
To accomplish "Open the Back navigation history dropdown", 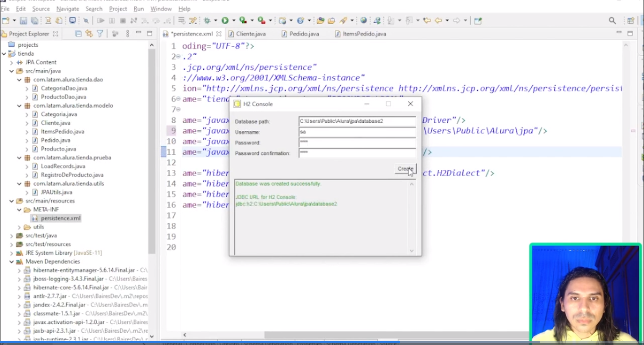I will (x=447, y=21).
